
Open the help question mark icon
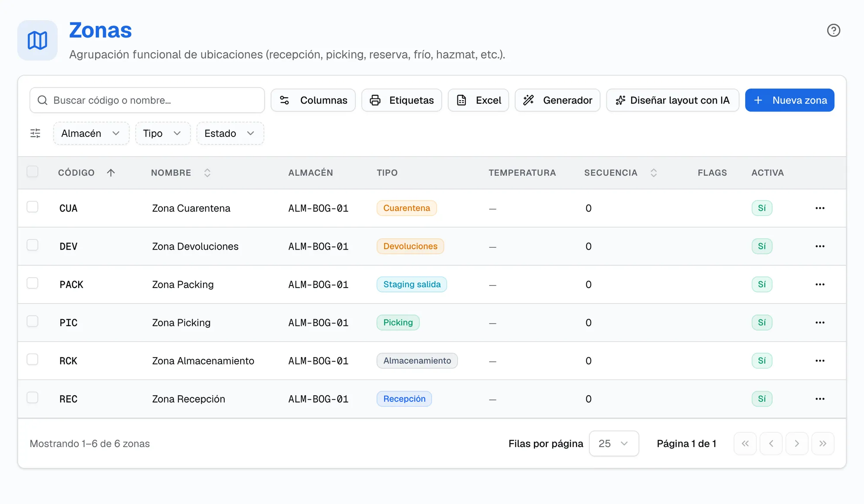[833, 31]
